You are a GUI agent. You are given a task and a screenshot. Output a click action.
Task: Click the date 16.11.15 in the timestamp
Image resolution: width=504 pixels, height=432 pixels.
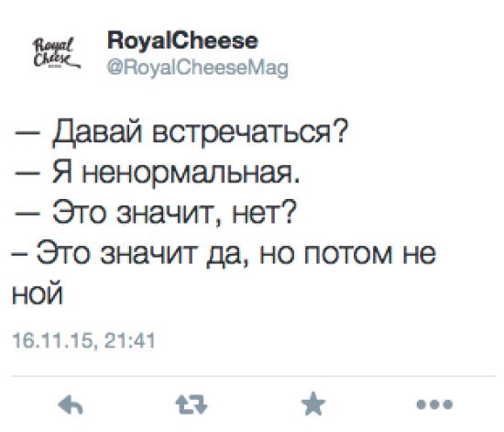point(51,341)
